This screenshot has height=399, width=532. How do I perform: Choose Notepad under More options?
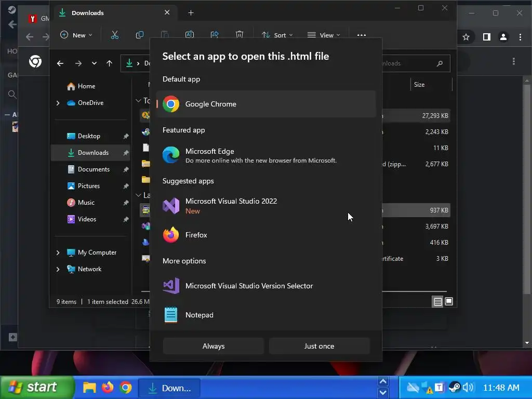266,315
